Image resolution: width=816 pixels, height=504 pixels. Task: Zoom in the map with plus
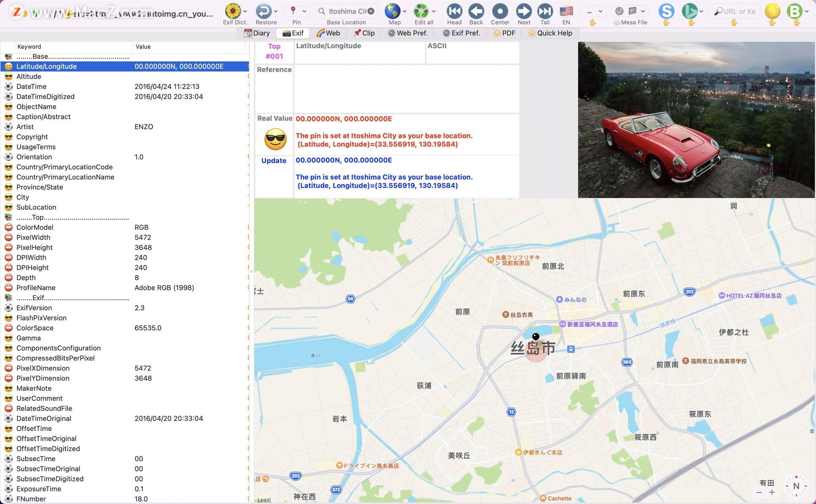pos(772,493)
